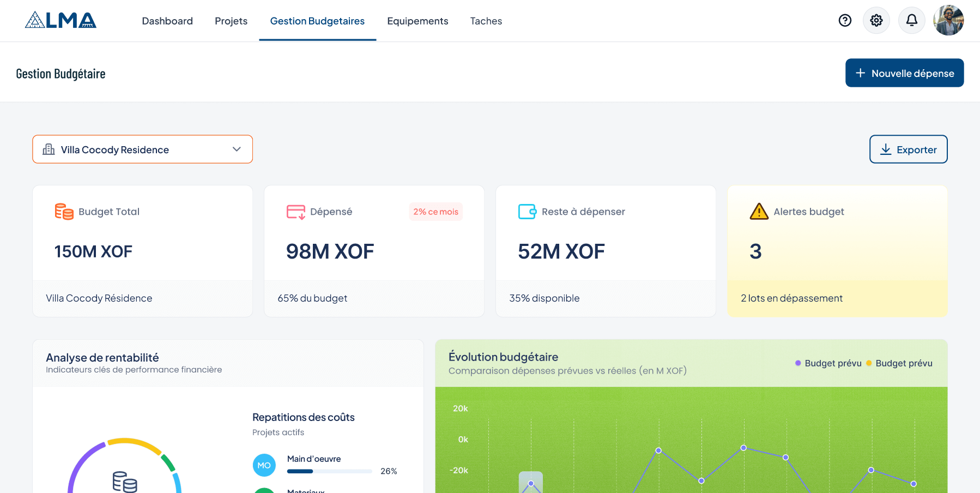Export data with the Exporter button
The height and width of the screenshot is (493, 980).
point(908,149)
